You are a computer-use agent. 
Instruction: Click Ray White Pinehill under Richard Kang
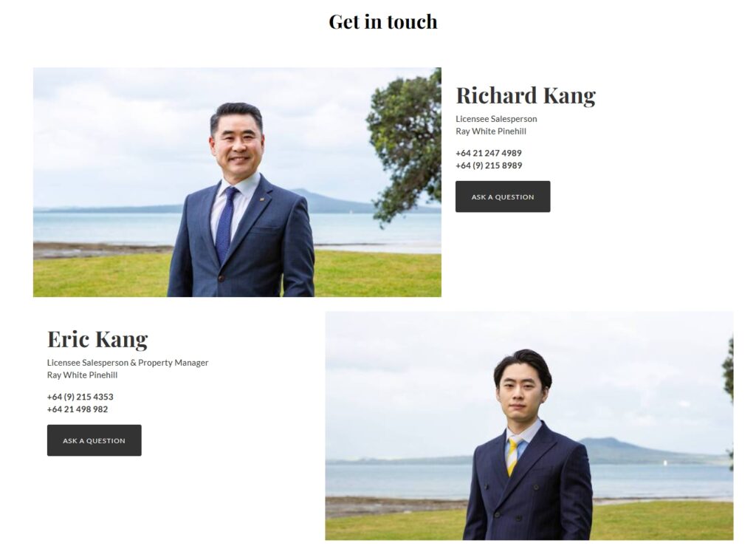(x=491, y=132)
